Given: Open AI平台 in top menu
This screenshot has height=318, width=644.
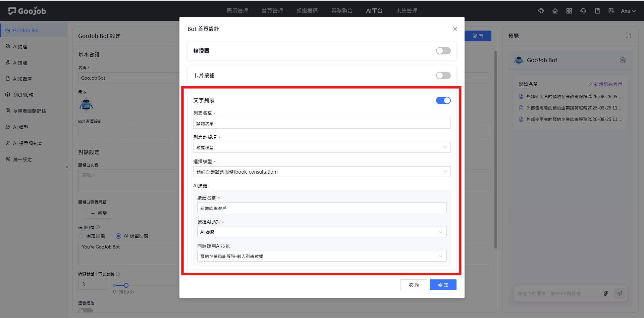Looking at the screenshot, I should (374, 11).
